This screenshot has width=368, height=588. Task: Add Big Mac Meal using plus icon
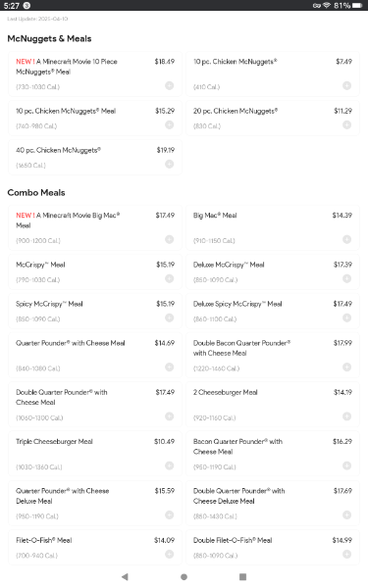click(347, 239)
